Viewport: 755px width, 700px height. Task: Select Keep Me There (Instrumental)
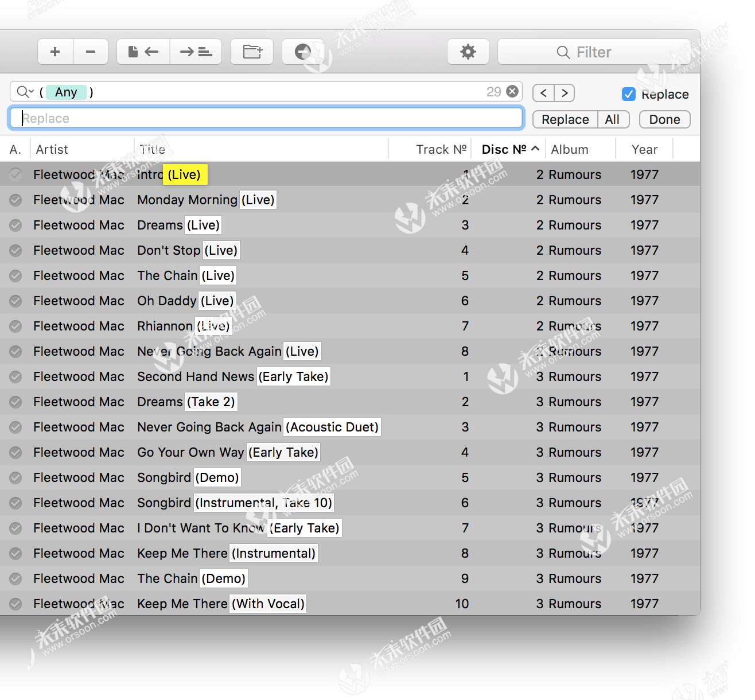coord(227,553)
